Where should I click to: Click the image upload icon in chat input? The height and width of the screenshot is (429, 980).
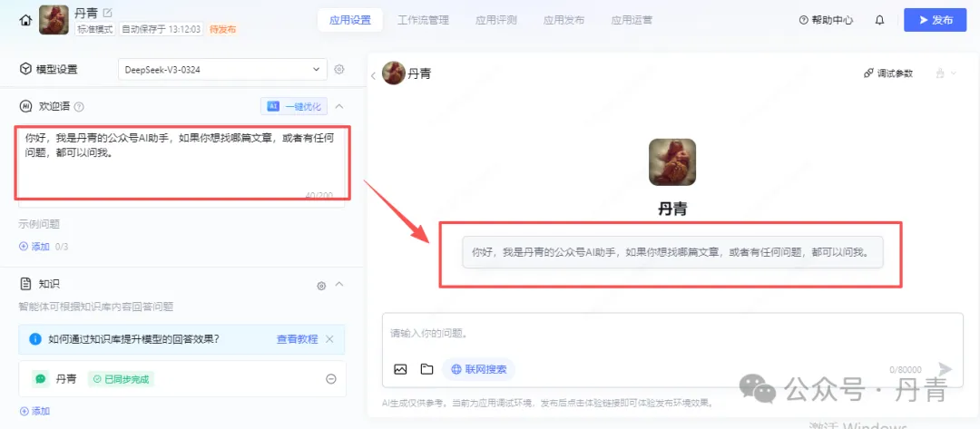click(400, 369)
